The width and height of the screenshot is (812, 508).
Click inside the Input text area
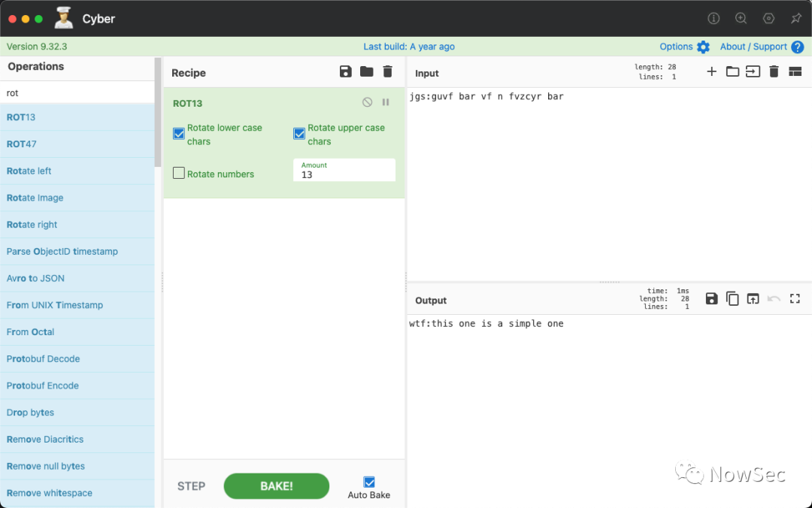coord(609,186)
